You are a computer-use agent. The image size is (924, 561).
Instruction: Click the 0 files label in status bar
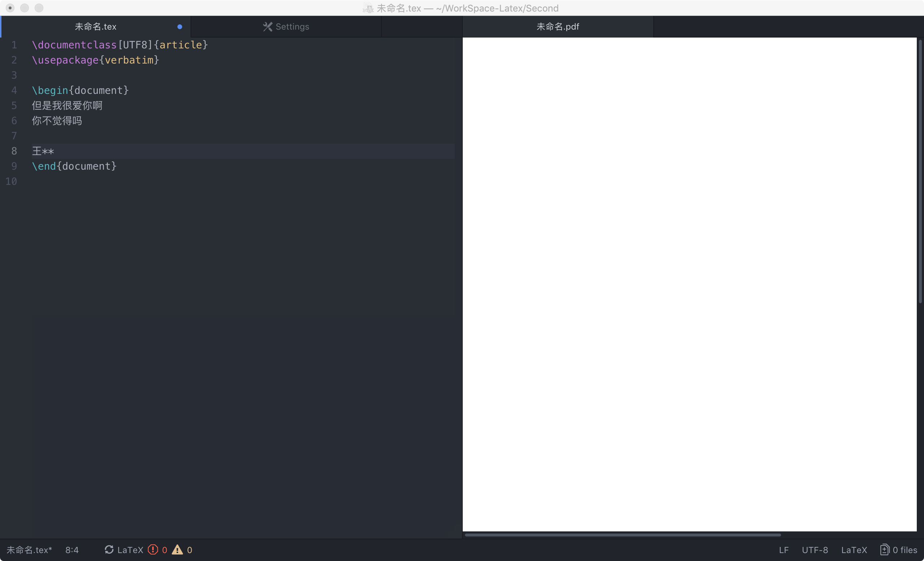tap(905, 550)
